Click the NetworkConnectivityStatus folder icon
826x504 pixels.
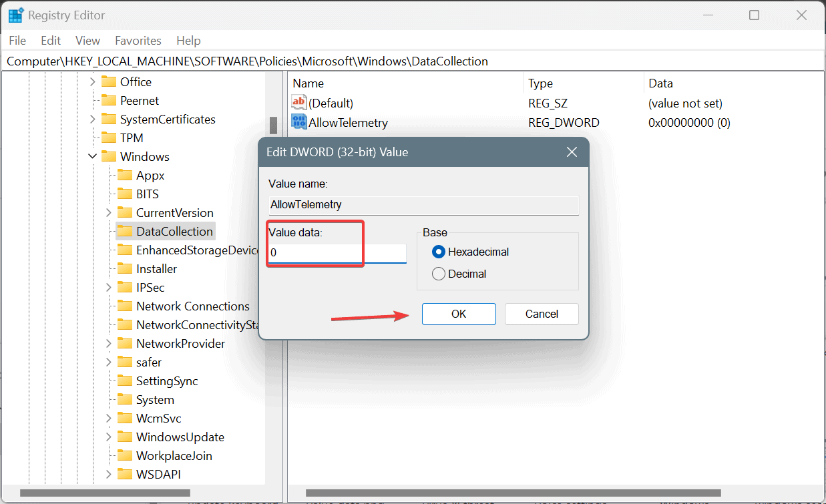[125, 324]
